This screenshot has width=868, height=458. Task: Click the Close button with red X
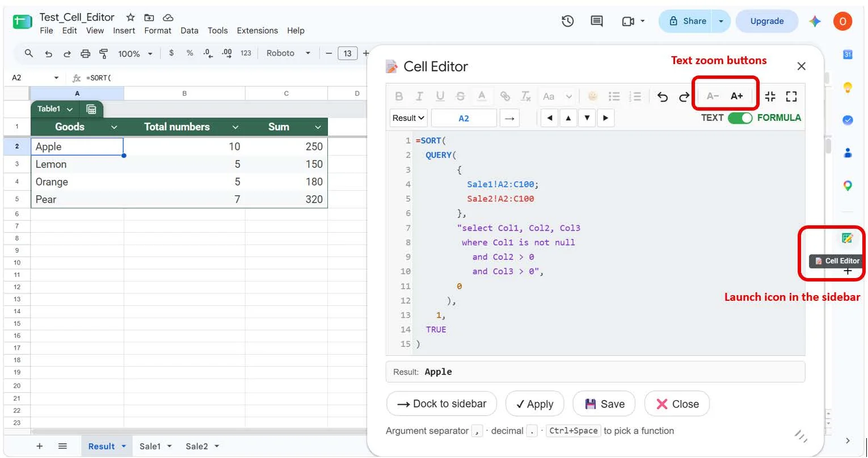(677, 404)
